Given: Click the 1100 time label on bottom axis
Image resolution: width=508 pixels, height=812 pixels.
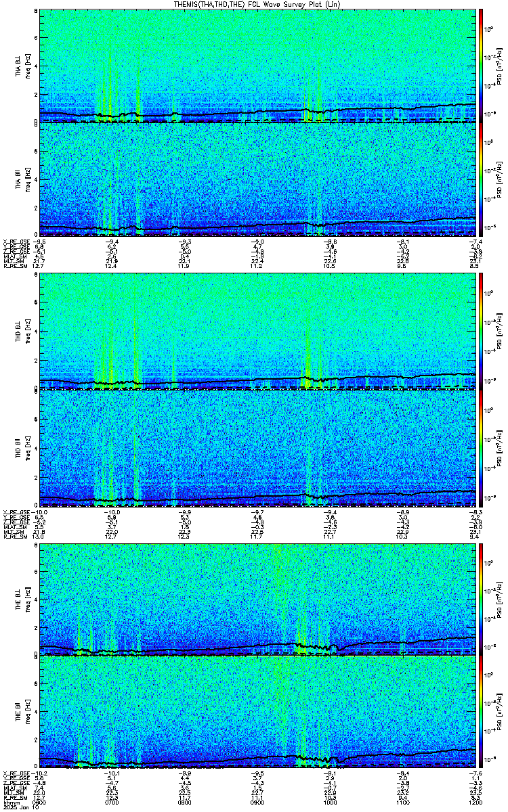Looking at the screenshot, I should point(403,802).
